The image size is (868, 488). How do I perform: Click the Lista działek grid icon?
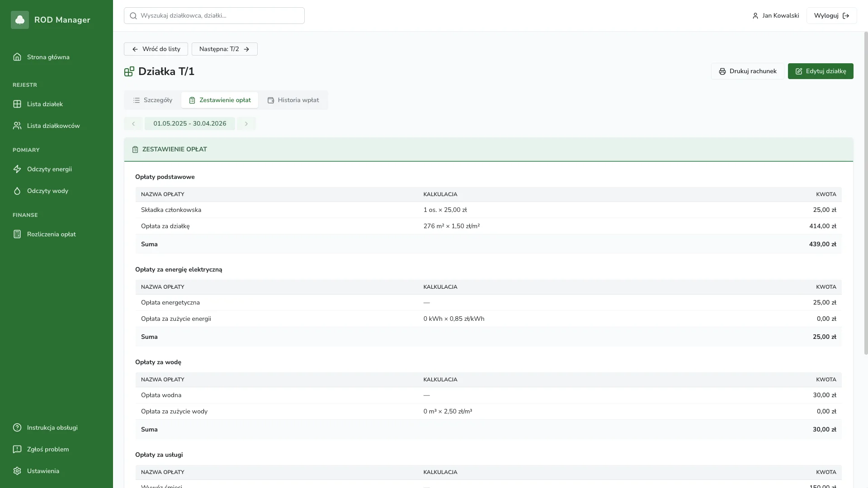17,104
